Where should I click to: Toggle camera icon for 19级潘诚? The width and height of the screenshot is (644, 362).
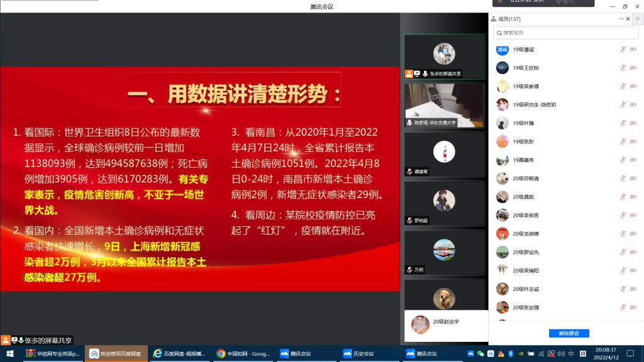[633, 49]
